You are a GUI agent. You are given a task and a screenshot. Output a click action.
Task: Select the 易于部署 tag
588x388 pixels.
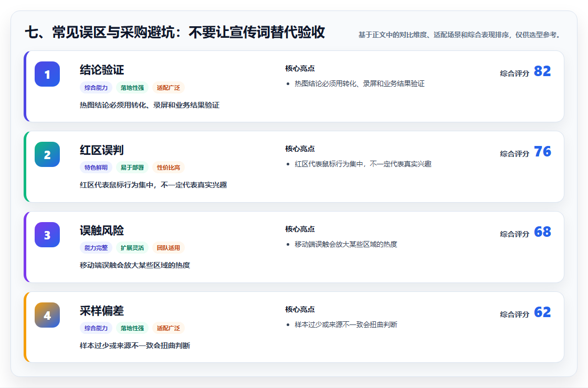132,167
